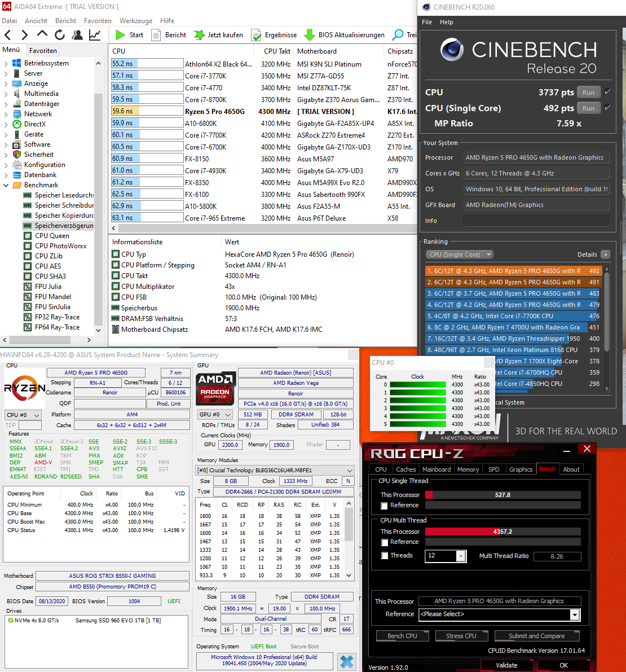Click Cinebench Info input field
626x672 pixels.
pos(536,221)
